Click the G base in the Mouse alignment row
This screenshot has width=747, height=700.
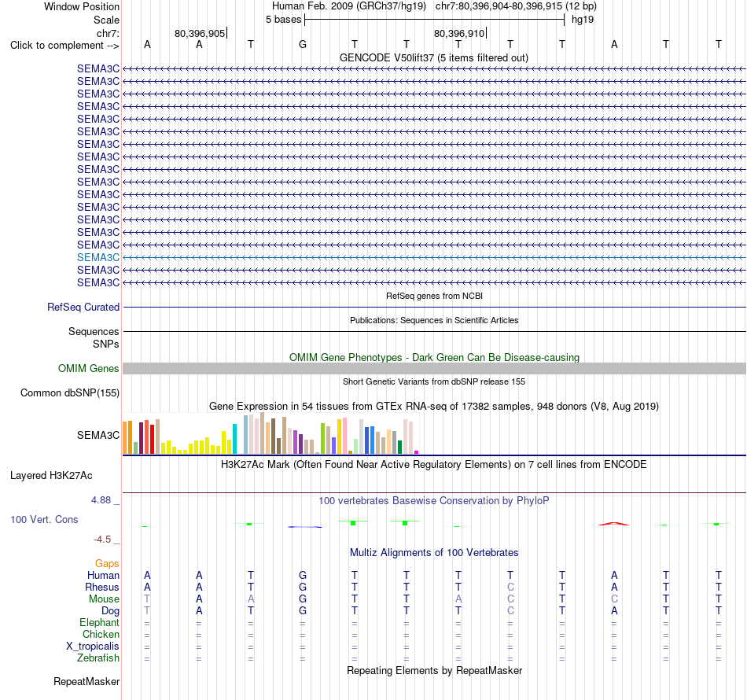click(x=303, y=599)
